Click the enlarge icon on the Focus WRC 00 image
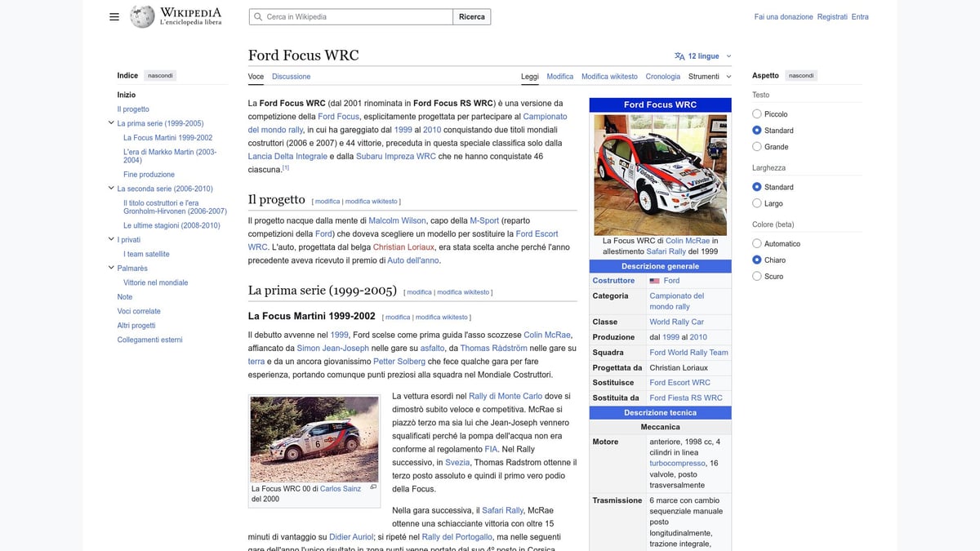Image resolution: width=980 pixels, height=551 pixels. point(373,487)
